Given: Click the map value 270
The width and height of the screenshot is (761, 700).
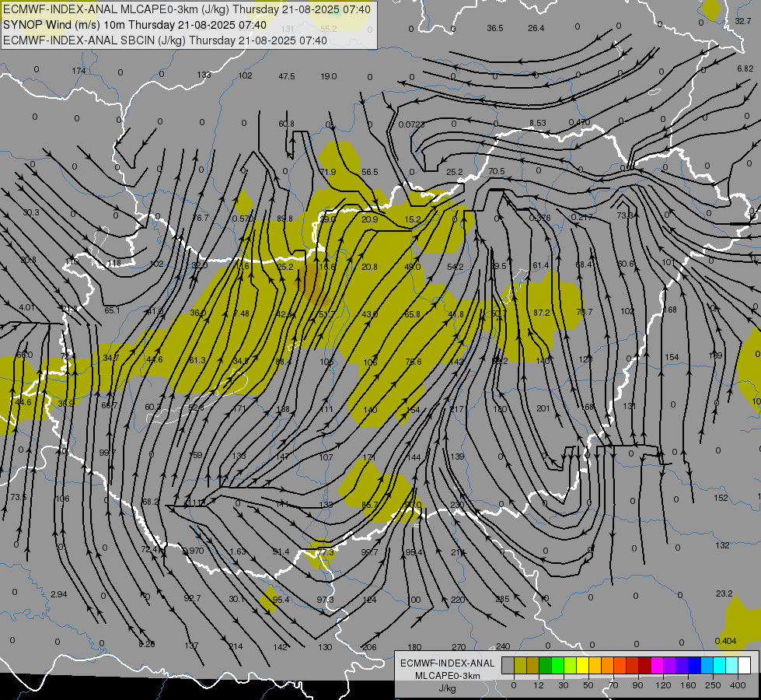Looking at the screenshot, I should click(459, 647).
